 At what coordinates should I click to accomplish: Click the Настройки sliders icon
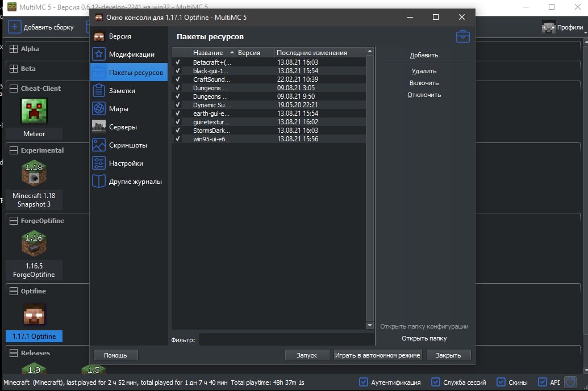click(x=99, y=163)
